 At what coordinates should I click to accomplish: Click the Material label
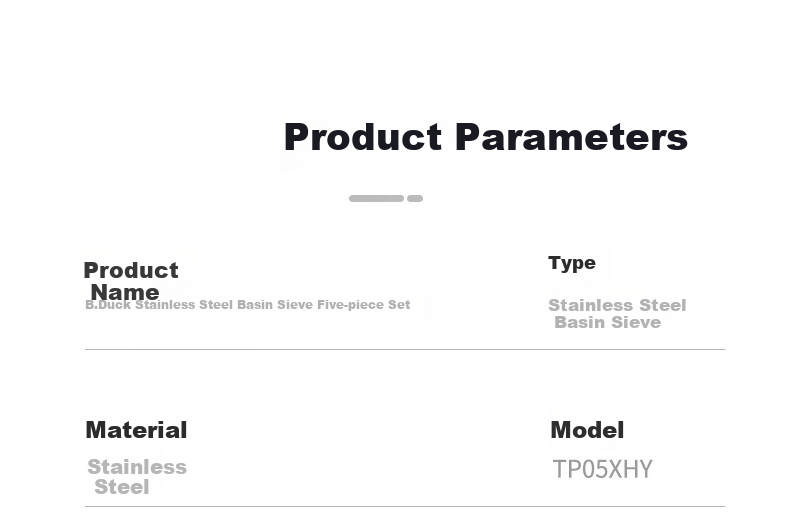coord(136,430)
